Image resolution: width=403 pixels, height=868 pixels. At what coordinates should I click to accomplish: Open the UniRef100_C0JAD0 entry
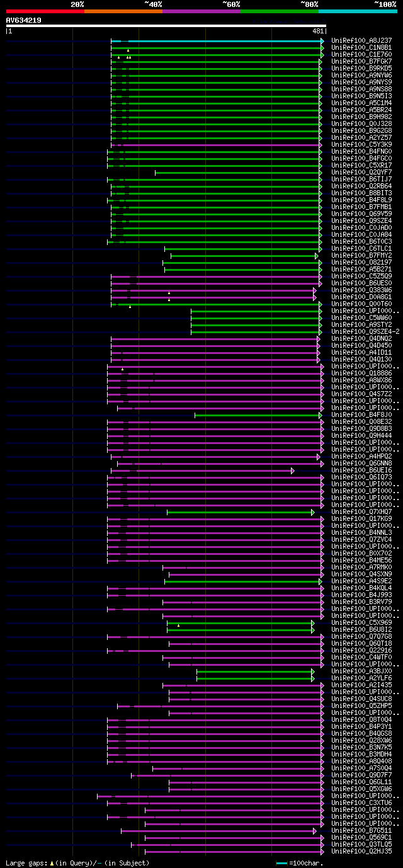(x=361, y=227)
